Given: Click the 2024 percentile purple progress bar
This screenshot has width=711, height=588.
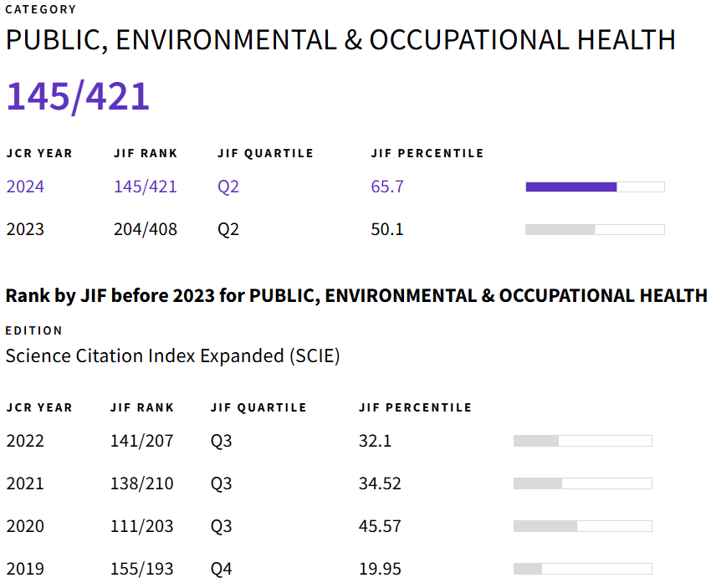Looking at the screenshot, I should coord(595,187).
